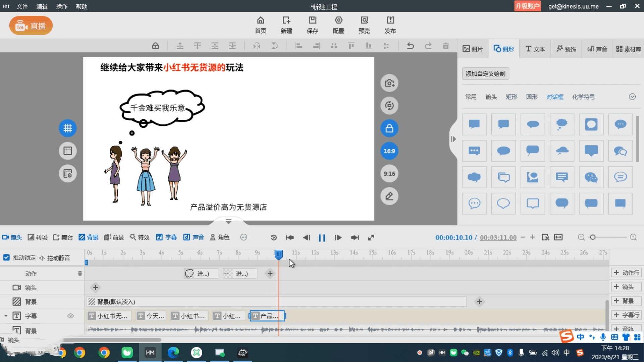Insert the thought cloud bubble shape
The image size is (644, 362).
562,124
